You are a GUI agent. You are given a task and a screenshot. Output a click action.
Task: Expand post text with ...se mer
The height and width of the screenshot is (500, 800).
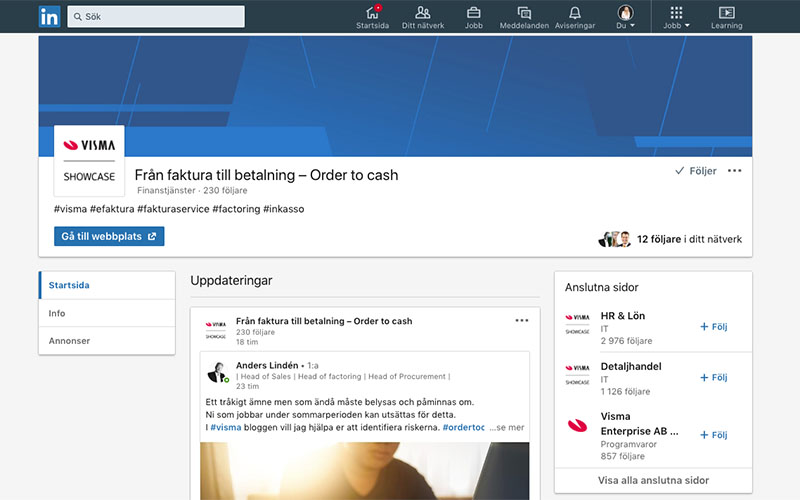tap(507, 428)
